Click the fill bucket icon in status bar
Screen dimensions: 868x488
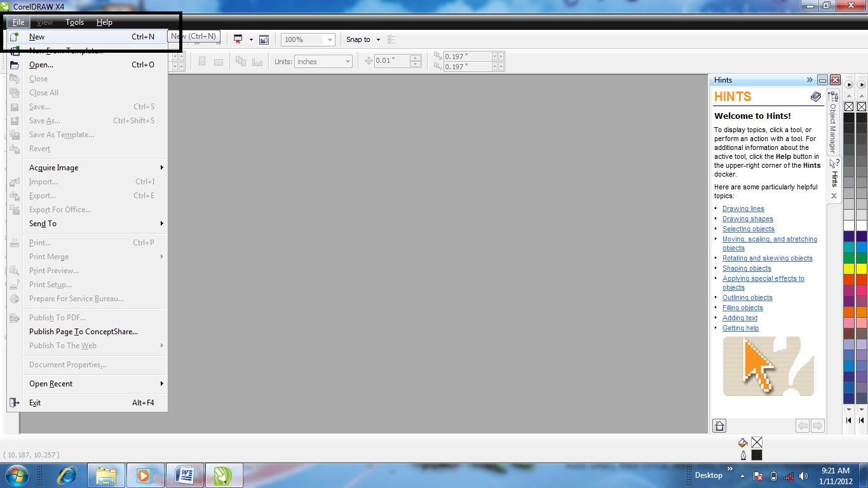point(743,442)
